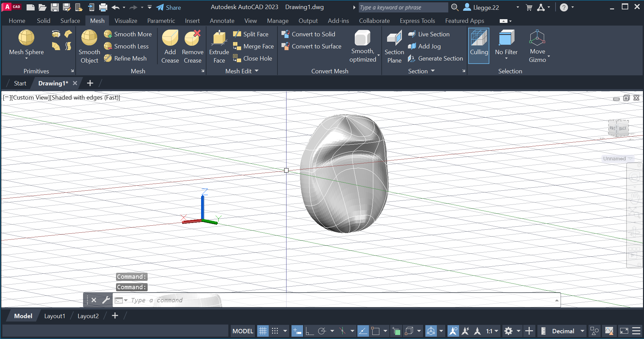The height and width of the screenshot is (339, 644).
Task: Toggle snap mode dotted grid icon
Action: pyautogui.click(x=275, y=331)
